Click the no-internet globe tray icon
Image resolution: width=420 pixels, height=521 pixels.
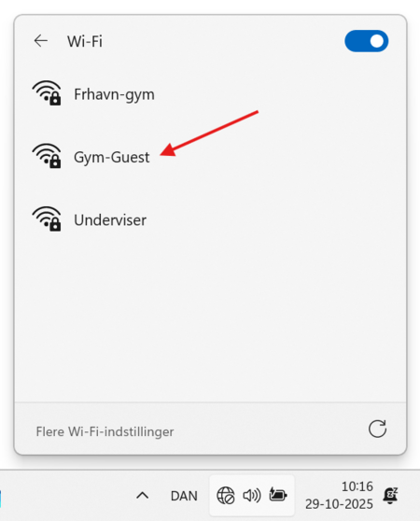(x=226, y=496)
